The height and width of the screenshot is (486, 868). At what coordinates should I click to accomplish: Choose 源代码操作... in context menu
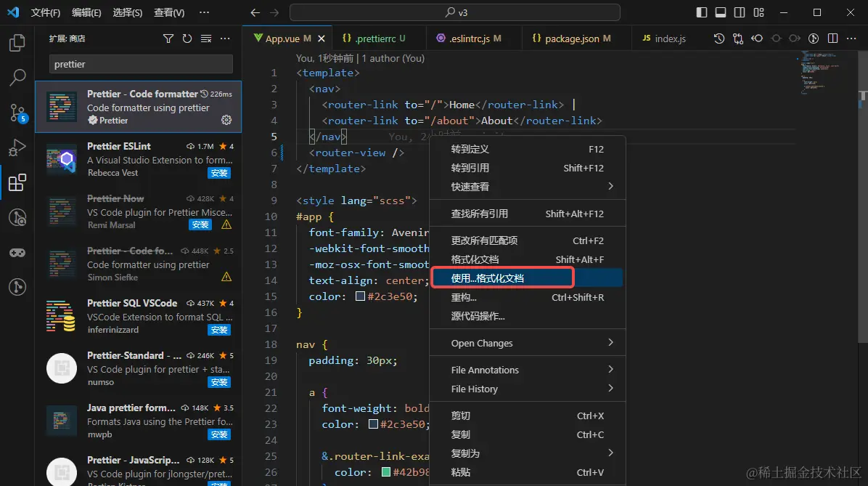(528, 316)
